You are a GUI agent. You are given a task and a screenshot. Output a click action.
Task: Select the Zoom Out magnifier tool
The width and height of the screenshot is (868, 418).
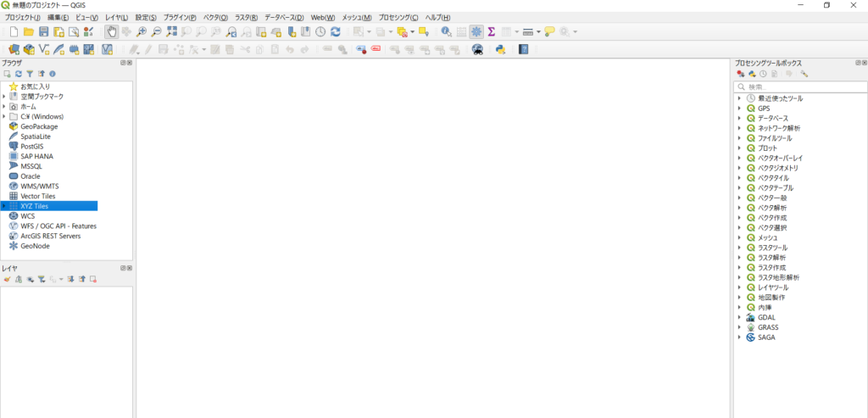157,32
